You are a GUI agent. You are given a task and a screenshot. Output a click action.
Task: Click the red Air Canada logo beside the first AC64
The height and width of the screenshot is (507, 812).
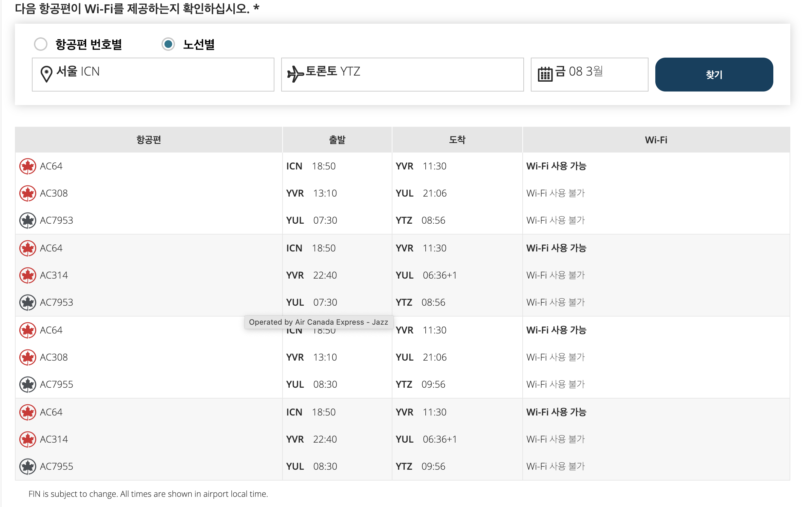28,166
